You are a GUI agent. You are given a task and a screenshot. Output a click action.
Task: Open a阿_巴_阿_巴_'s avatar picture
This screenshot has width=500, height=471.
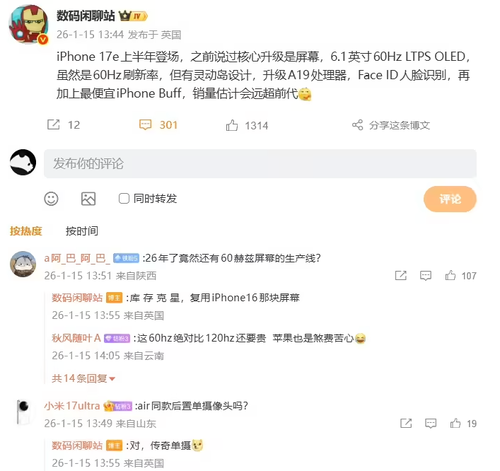23,264
